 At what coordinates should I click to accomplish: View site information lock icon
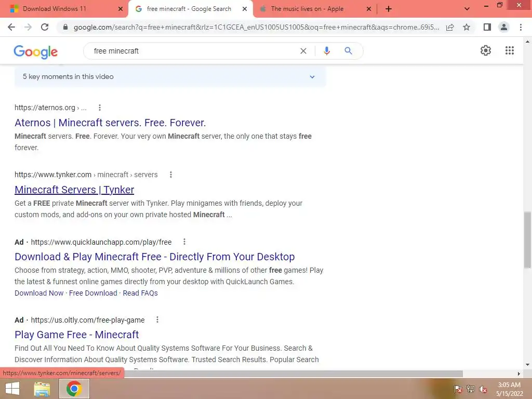(65, 27)
